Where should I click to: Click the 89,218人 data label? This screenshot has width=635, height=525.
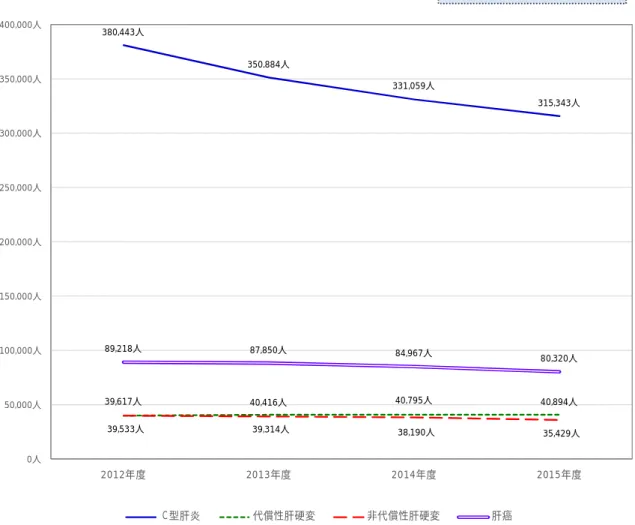[x=123, y=349]
